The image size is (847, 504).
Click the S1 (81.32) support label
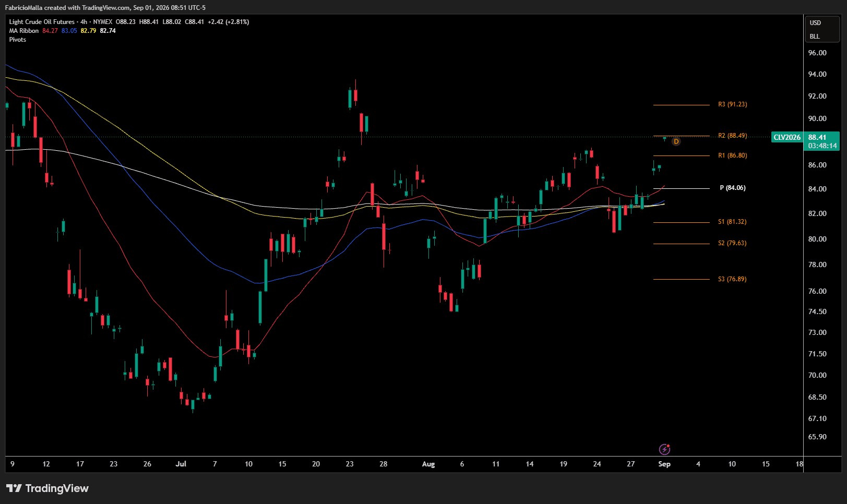(732, 222)
